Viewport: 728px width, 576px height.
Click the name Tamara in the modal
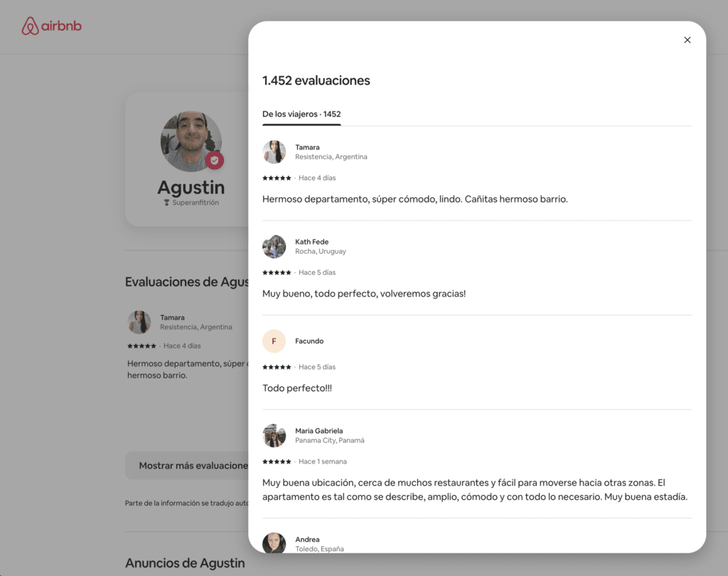point(307,147)
